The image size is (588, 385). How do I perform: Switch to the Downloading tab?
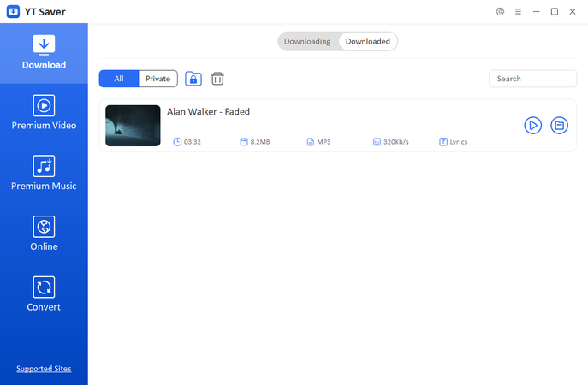tap(307, 41)
